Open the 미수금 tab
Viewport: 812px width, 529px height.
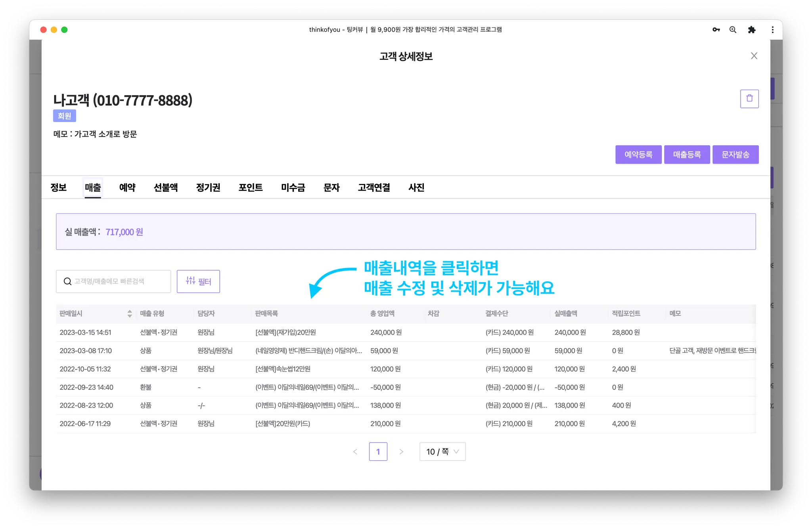pos(293,187)
